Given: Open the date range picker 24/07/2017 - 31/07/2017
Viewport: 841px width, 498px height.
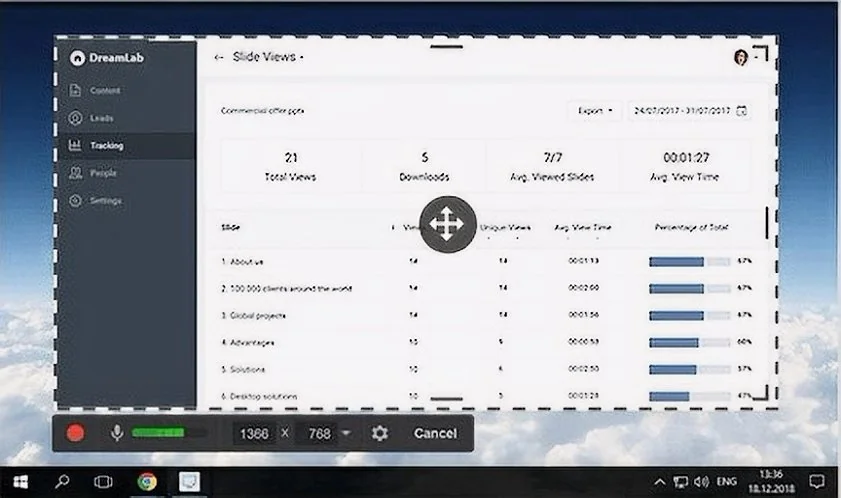Looking at the screenshot, I should point(689,111).
